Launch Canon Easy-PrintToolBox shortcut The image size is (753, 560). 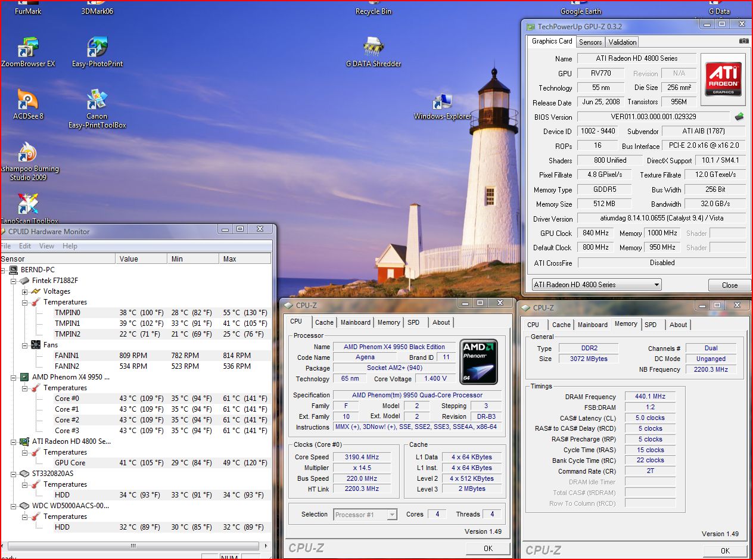[97, 99]
